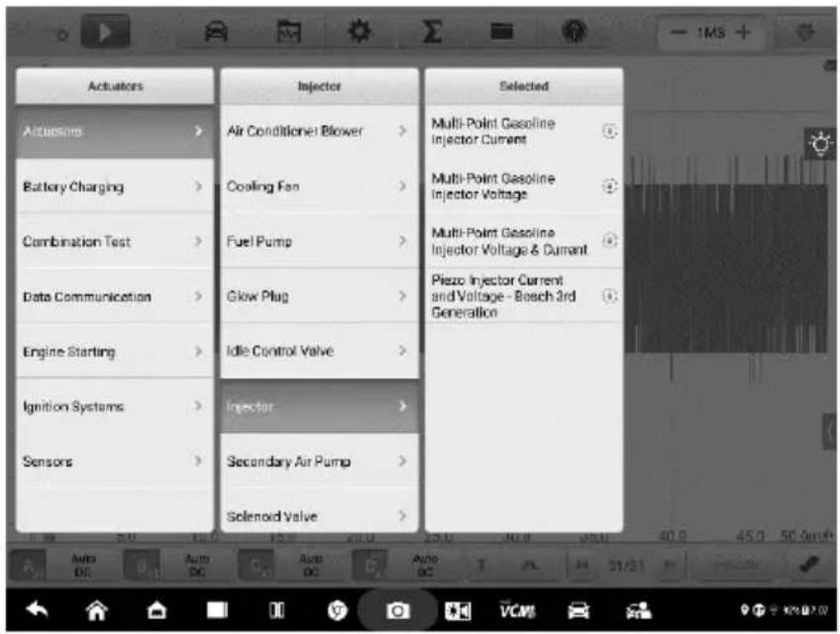840x634 pixels.
Task: Toggle channel C button
Action: pyautogui.click(x=256, y=566)
